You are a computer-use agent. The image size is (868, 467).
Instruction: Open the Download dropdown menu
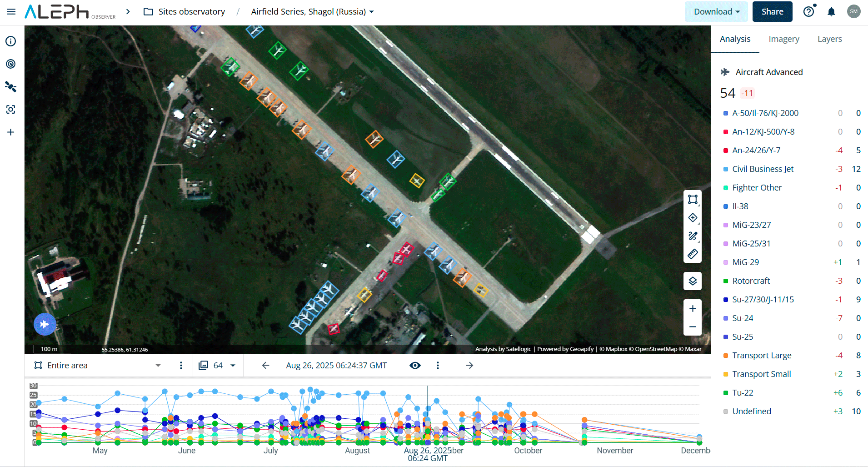[716, 12]
